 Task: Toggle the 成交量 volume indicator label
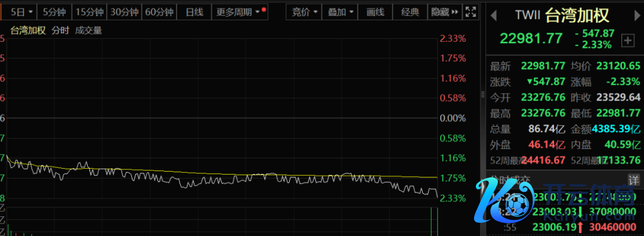(88, 31)
